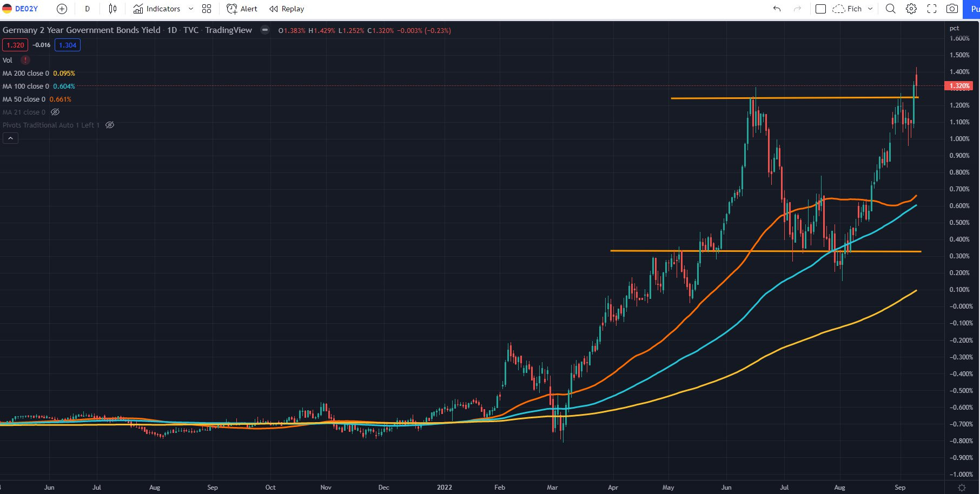
Task: Expand favorite indicators dropdown arrow
Action: (x=191, y=9)
